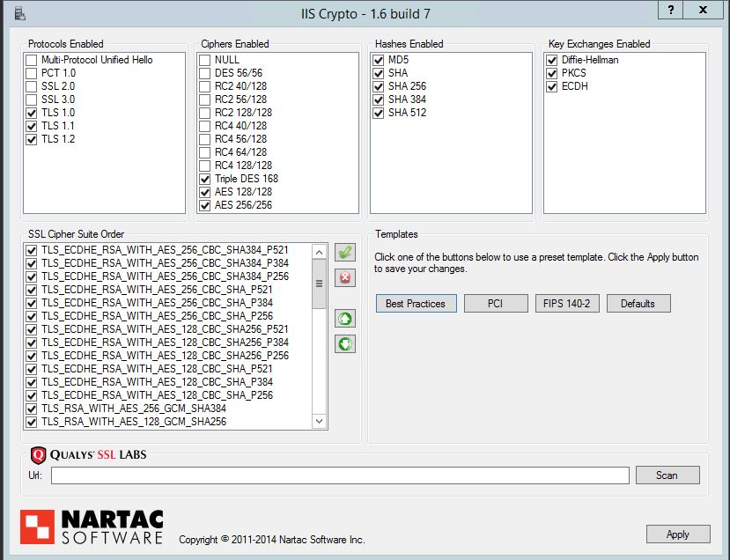
Task: Move selected cipher suite down with arrow
Action: 345,344
